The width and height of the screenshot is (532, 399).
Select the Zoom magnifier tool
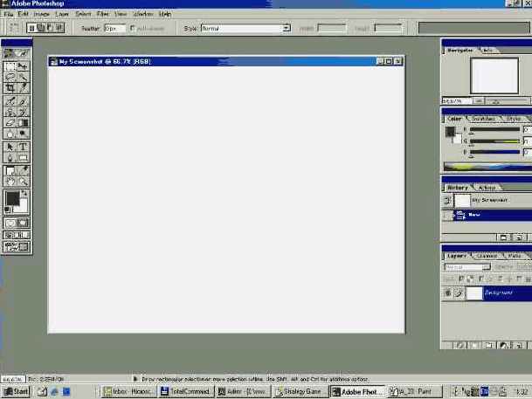pyautogui.click(x=23, y=182)
